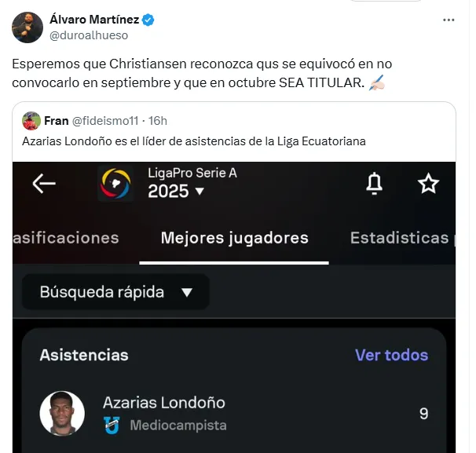Image resolution: width=476 pixels, height=453 pixels.
Task: Click the notification bell icon
Action: coord(375,184)
